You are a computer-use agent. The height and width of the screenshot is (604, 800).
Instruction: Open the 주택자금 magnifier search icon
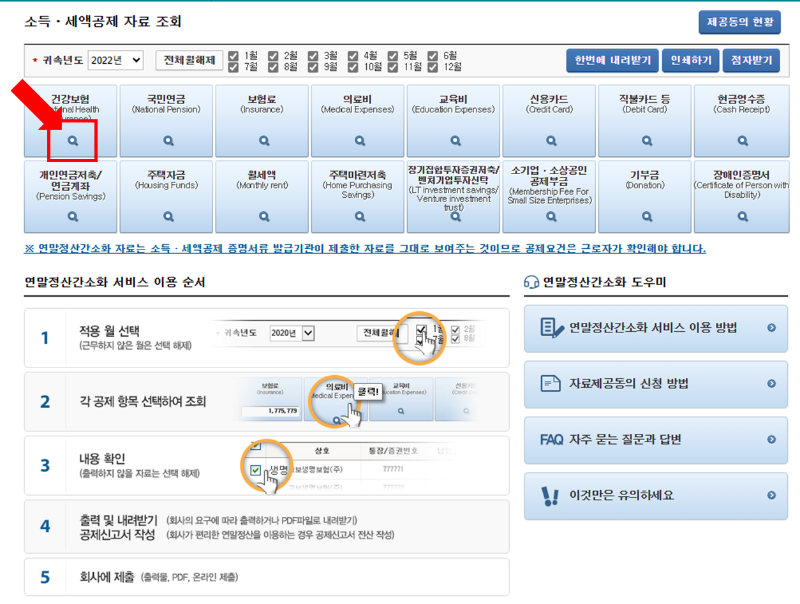coord(168,217)
